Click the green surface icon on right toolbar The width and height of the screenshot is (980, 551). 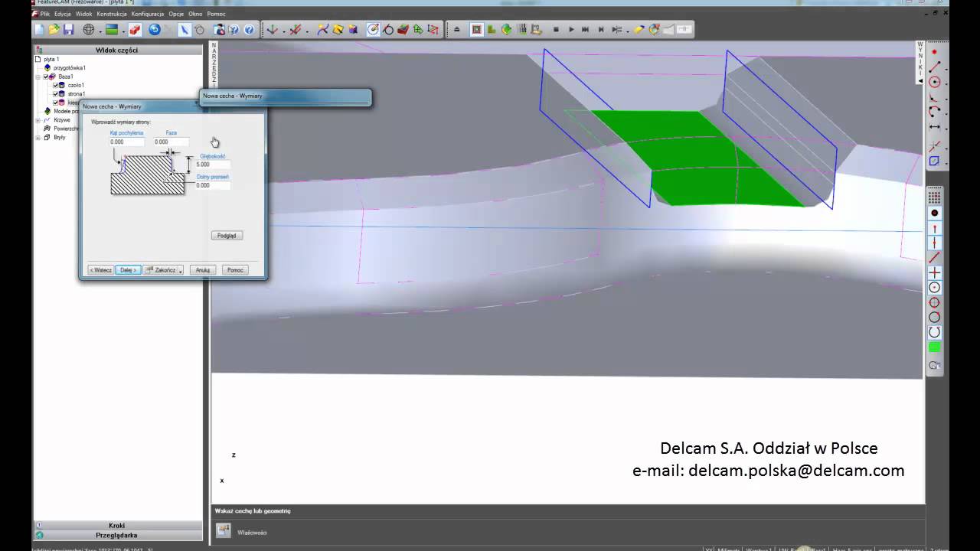934,347
